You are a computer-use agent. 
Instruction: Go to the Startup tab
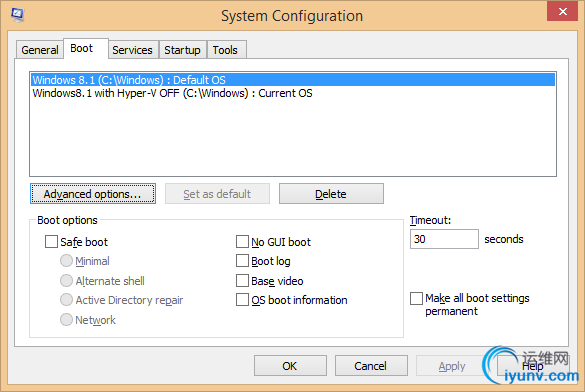pos(182,50)
